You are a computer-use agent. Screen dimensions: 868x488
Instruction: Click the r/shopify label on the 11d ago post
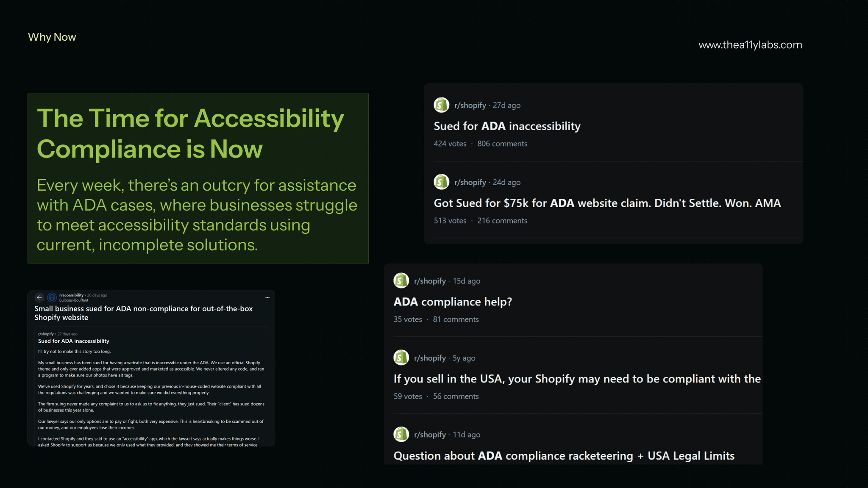tap(430, 435)
